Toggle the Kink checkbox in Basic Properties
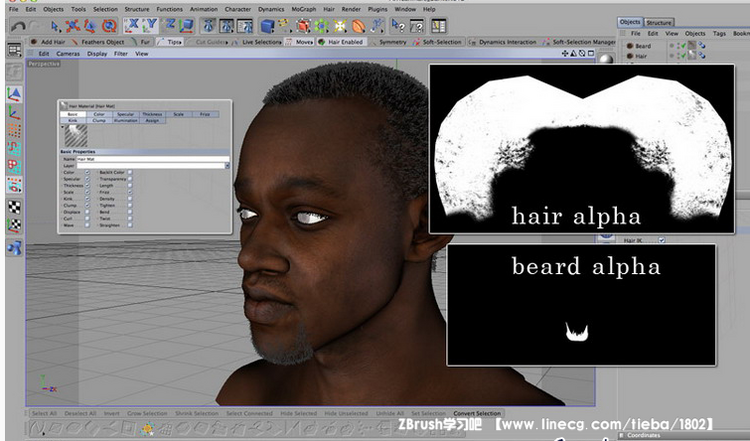 coord(87,198)
